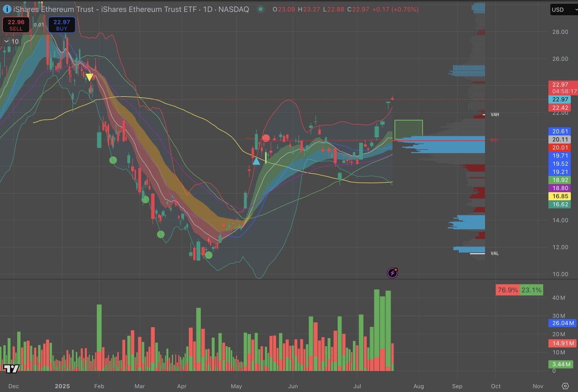Click the Aug label on time axis
578x392 pixels.
pyautogui.click(x=419, y=386)
